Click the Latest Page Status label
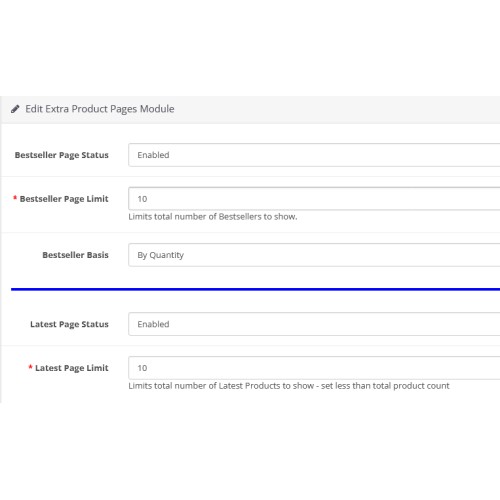Viewport: 500px width, 500px height. point(69,324)
